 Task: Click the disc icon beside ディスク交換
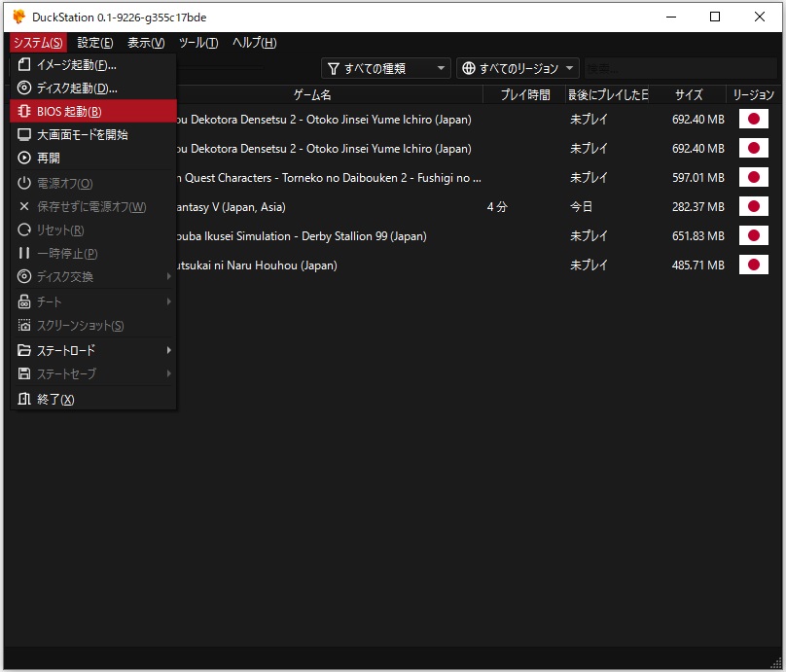coord(24,276)
